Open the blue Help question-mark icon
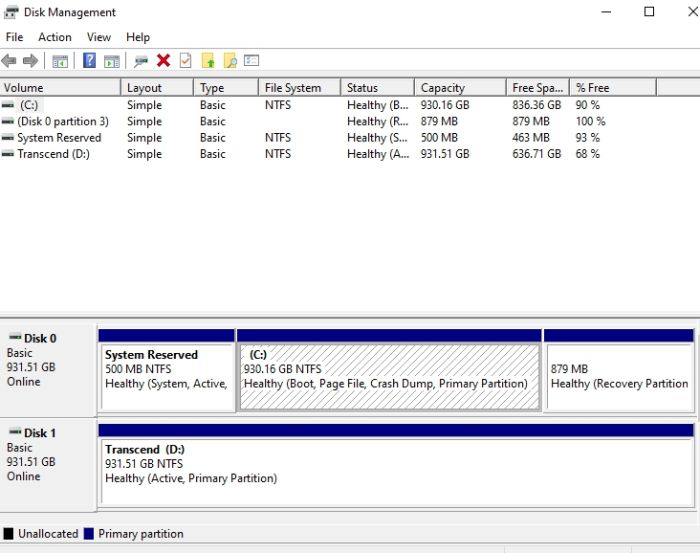This screenshot has height=553, width=700. pyautogui.click(x=89, y=60)
